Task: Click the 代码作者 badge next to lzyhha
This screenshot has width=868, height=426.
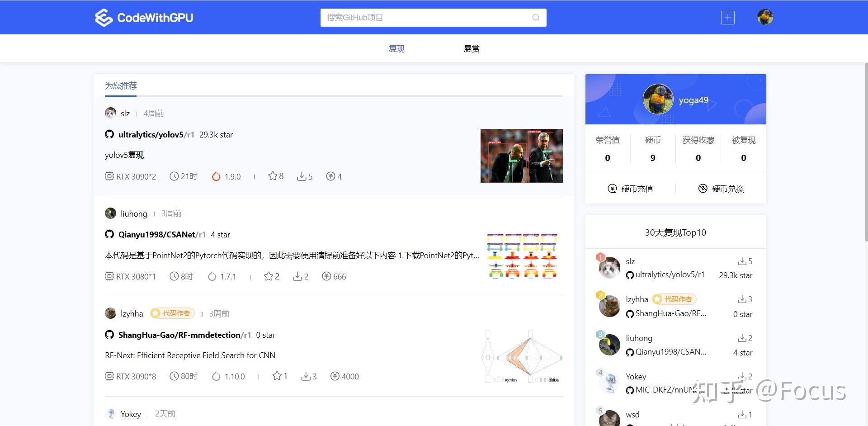Action: [172, 313]
